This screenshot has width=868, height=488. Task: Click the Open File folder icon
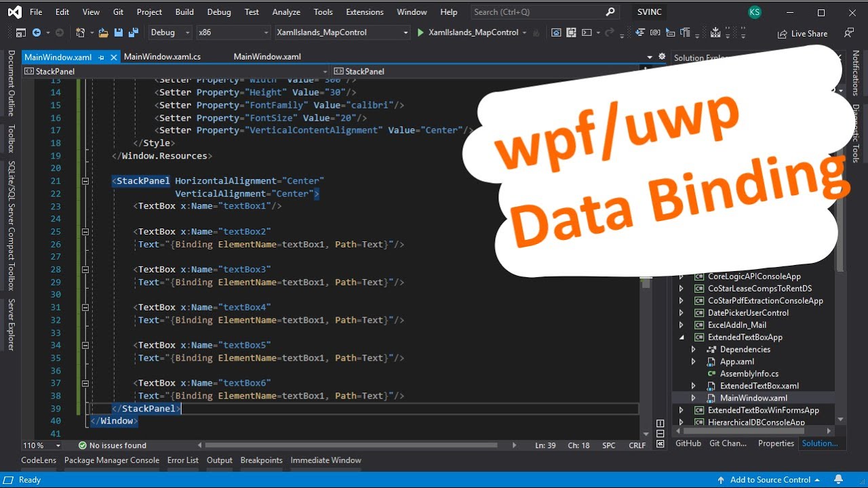[x=104, y=33]
